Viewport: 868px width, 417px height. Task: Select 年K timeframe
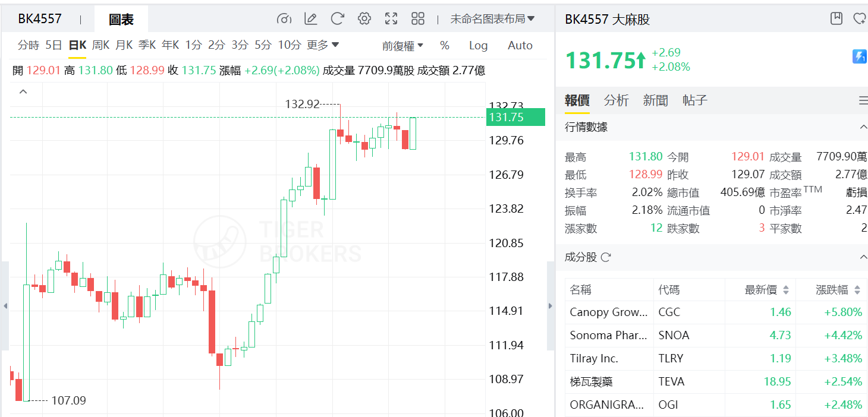pos(171,45)
